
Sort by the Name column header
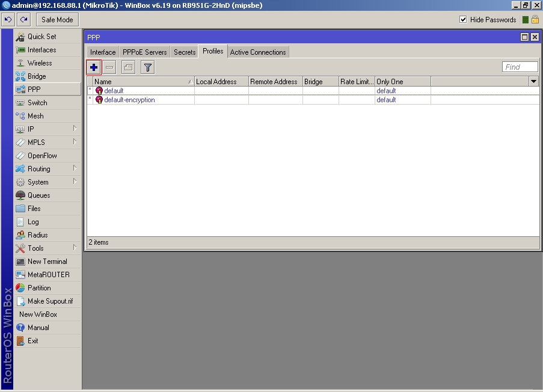pyautogui.click(x=144, y=82)
